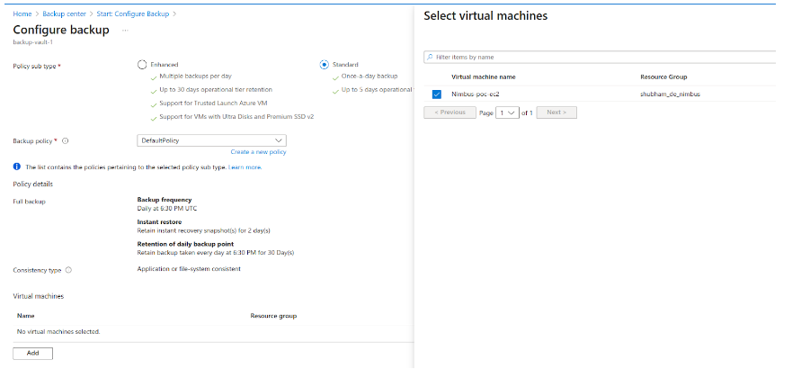Click the Virtual machine name column header
The width and height of the screenshot is (810, 387).
click(x=483, y=77)
